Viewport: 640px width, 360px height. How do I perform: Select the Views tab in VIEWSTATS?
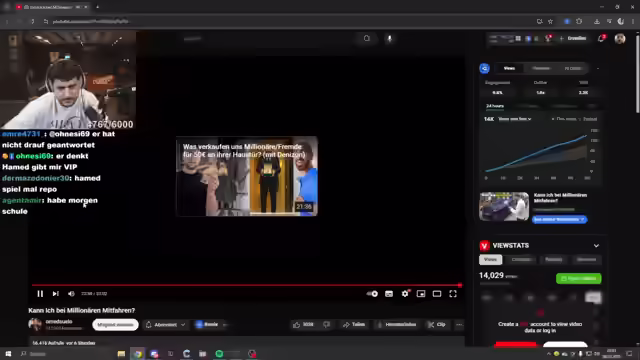click(490, 260)
